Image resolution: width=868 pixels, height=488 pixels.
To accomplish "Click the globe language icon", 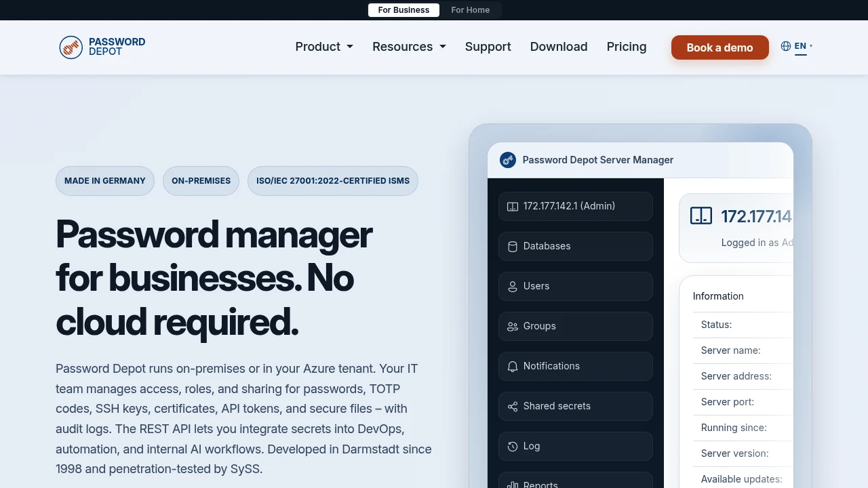I will pyautogui.click(x=786, y=46).
